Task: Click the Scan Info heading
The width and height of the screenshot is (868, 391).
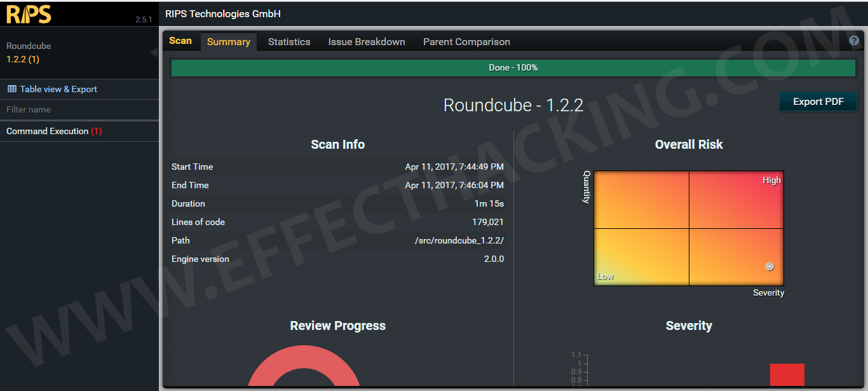Action: click(x=338, y=144)
